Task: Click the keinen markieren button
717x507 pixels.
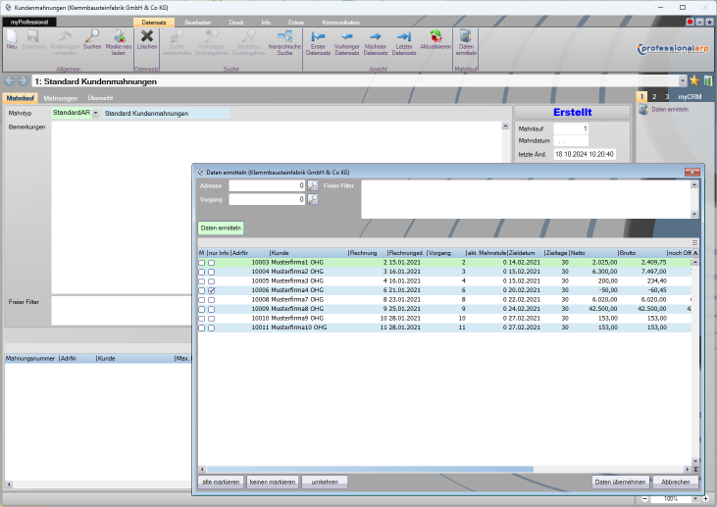Action: tap(272, 482)
